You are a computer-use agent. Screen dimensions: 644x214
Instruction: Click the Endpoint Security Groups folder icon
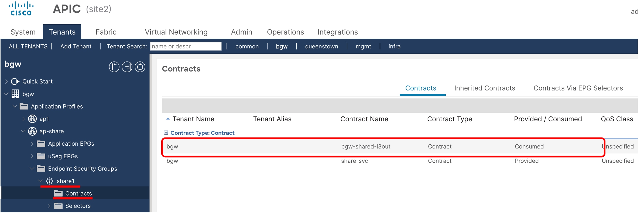click(x=41, y=168)
